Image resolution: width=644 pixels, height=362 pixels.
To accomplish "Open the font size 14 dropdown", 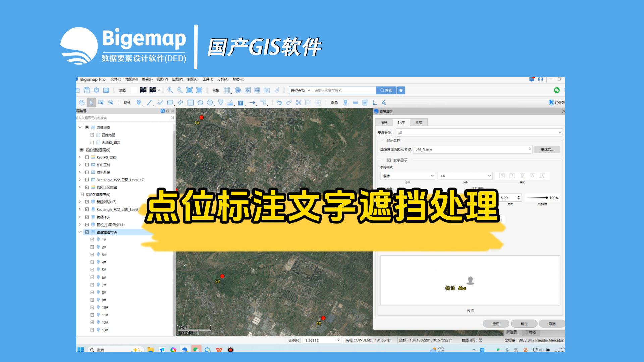I will tap(465, 176).
